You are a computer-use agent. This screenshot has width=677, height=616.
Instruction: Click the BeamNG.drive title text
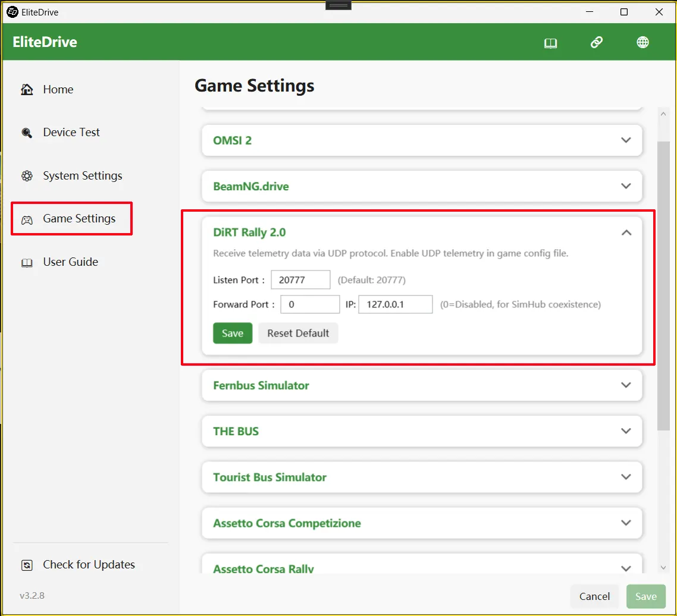[251, 186]
